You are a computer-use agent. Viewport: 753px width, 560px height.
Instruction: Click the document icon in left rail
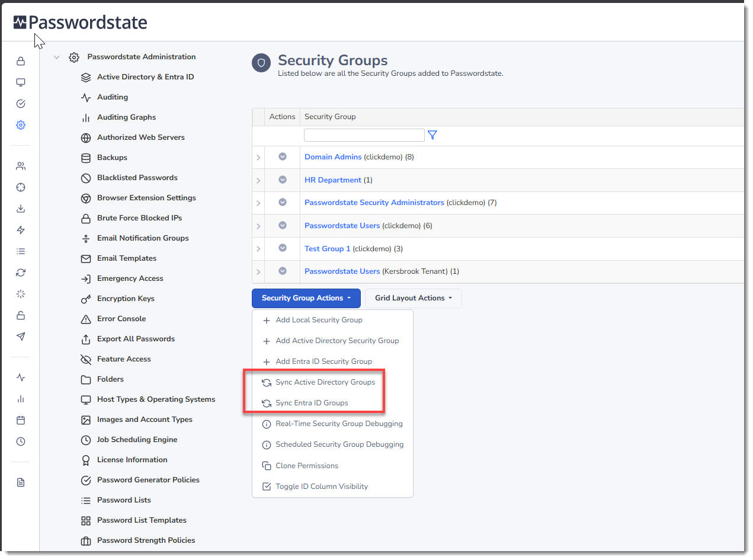click(21, 482)
